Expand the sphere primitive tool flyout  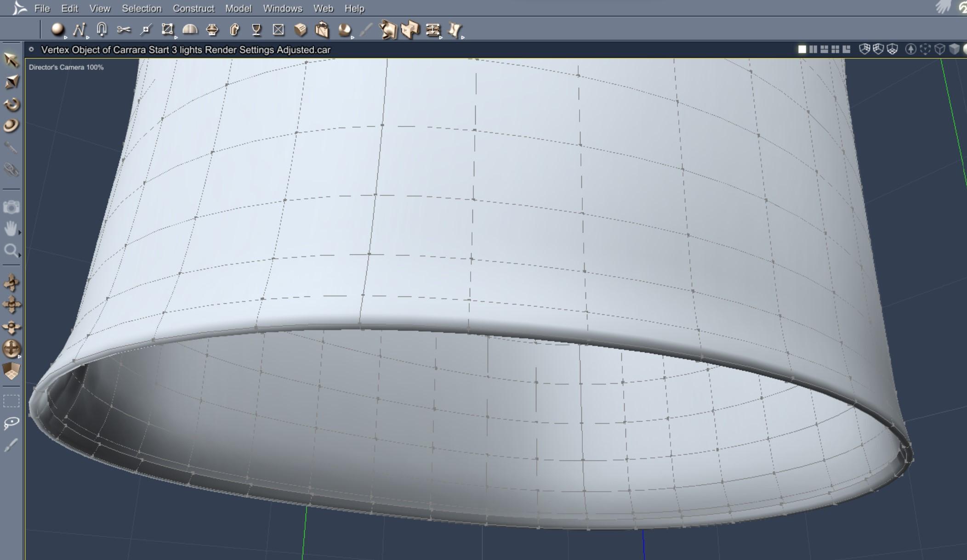66,37
